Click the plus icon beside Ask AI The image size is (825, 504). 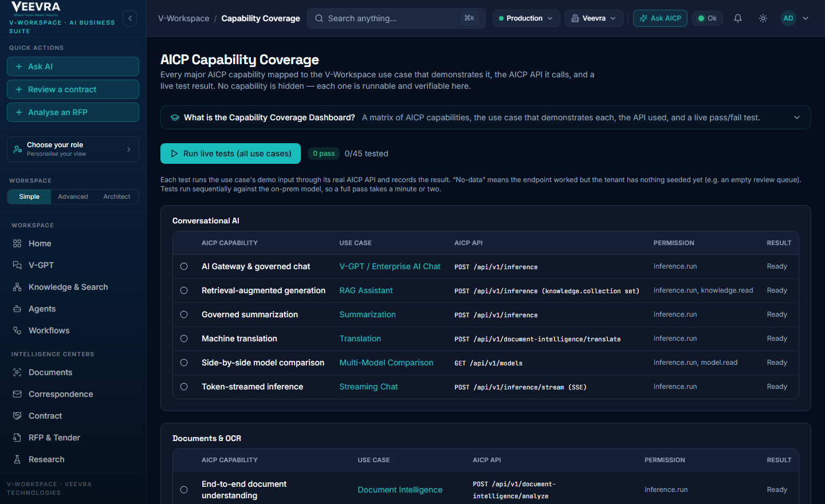pyautogui.click(x=19, y=66)
